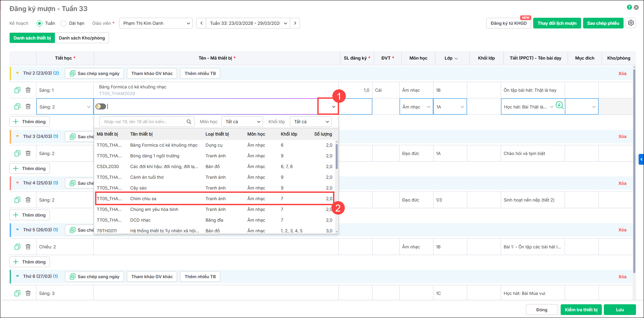This screenshot has width=644, height=318.
Task: Delete the Sáng: 2 row being edited
Action: [28, 106]
